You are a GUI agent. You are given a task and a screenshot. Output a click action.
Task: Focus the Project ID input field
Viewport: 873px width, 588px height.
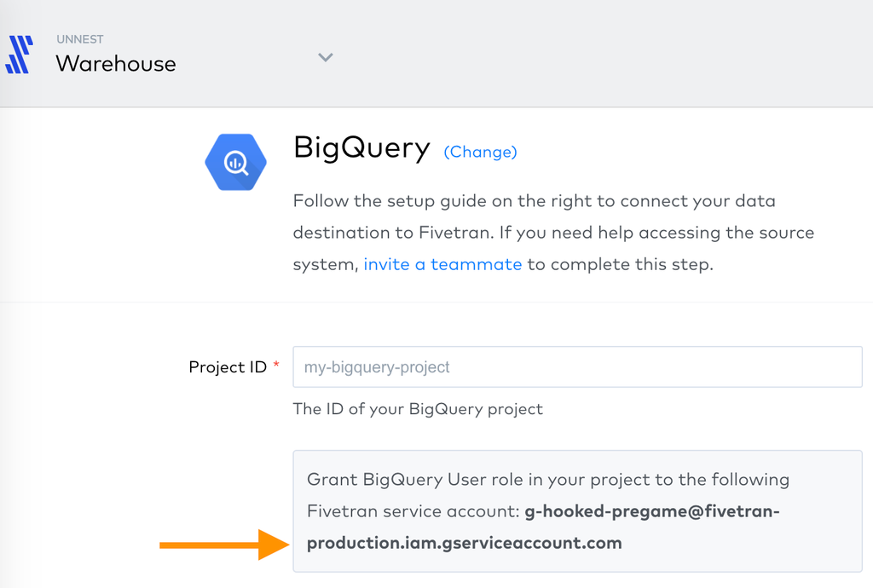tap(577, 366)
